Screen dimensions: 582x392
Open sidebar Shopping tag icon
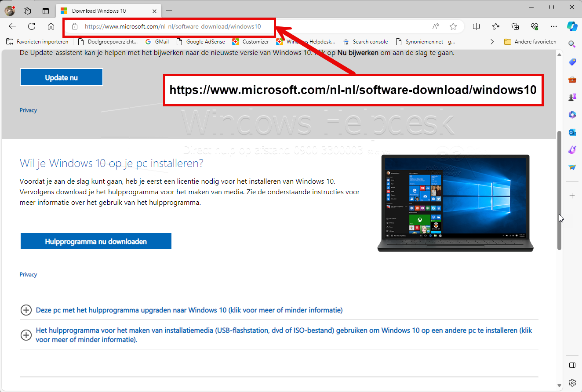click(x=572, y=62)
